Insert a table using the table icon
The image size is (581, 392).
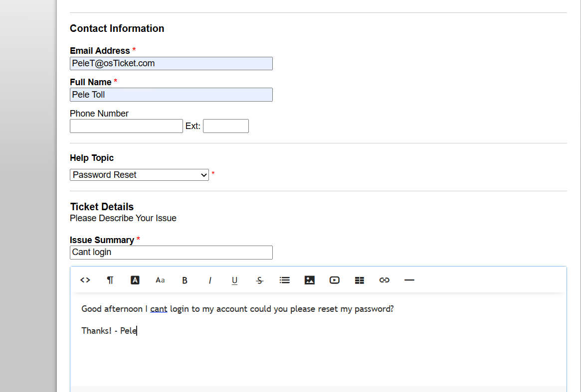tap(359, 280)
